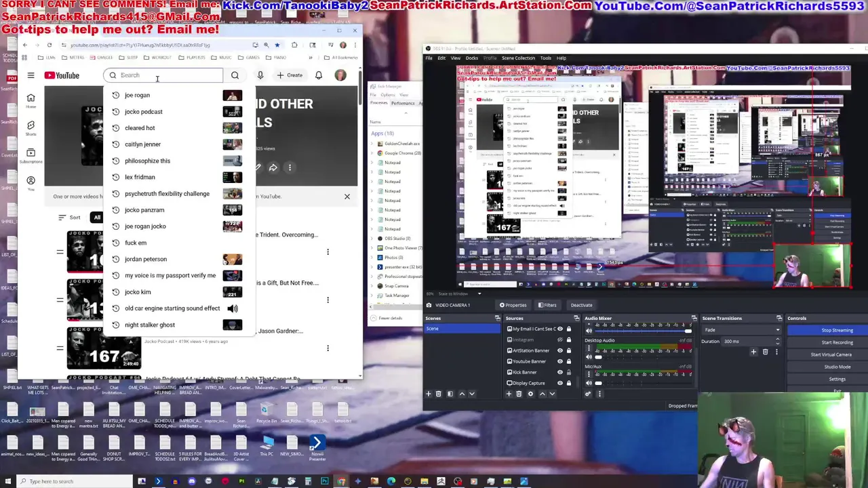Open the YouTube notifications bell
The height and width of the screenshot is (488, 868).
[x=319, y=75]
